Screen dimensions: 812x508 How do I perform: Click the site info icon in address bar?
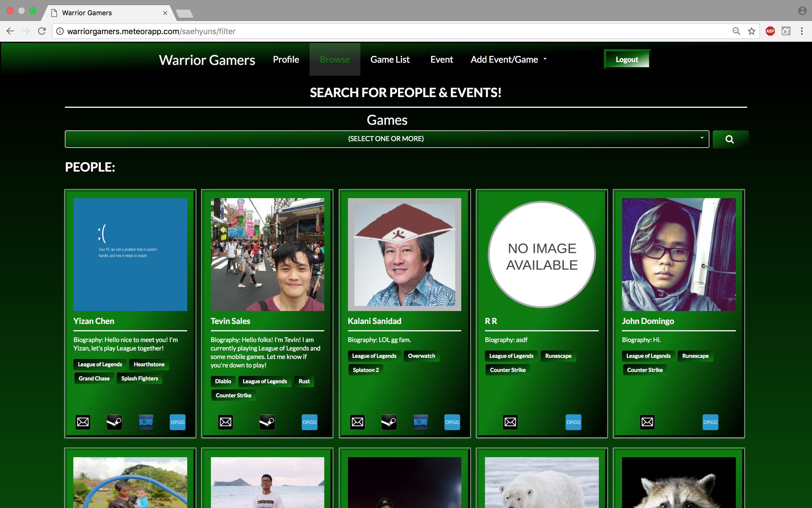coord(60,31)
